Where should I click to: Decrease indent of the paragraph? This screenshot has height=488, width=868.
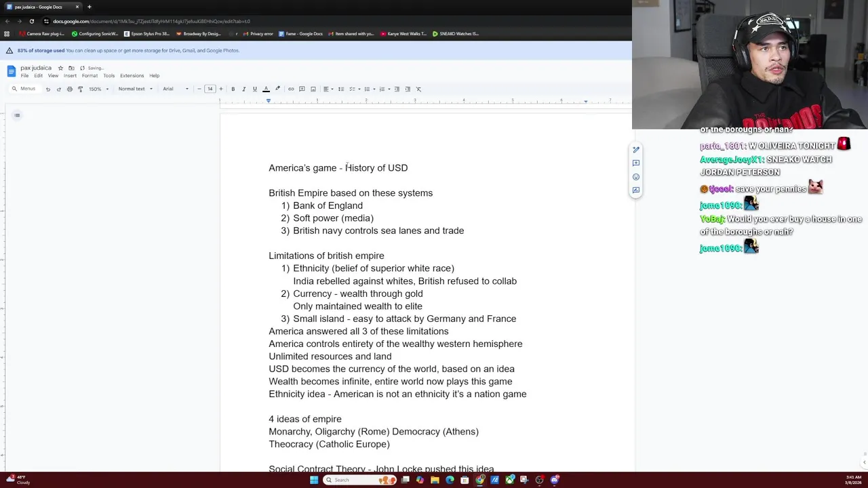tap(397, 89)
